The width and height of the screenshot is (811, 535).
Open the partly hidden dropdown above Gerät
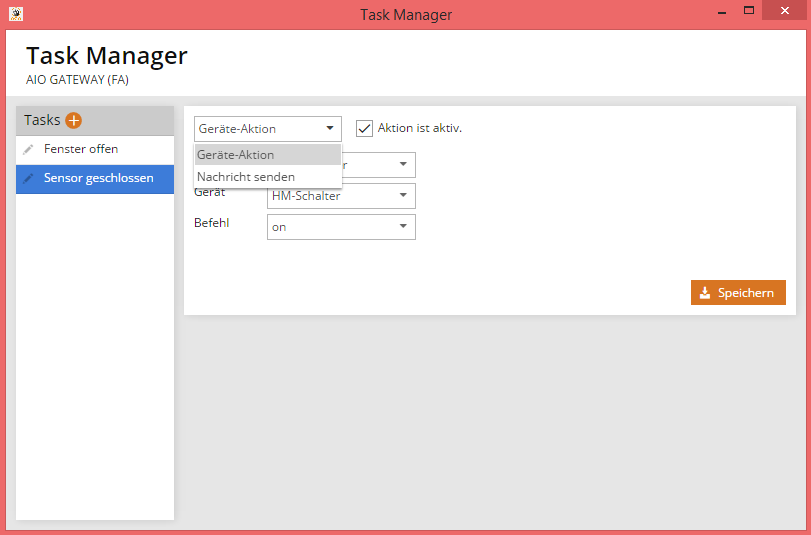pyautogui.click(x=403, y=164)
